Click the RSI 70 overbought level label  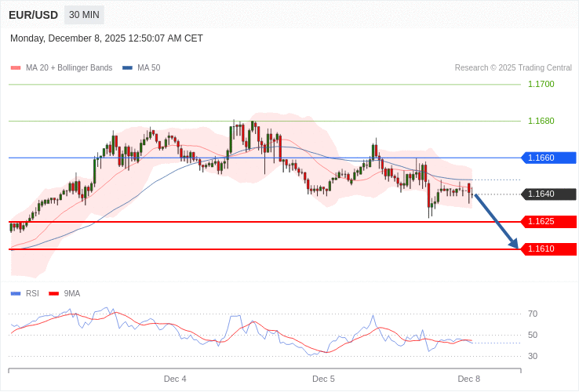[533, 314]
